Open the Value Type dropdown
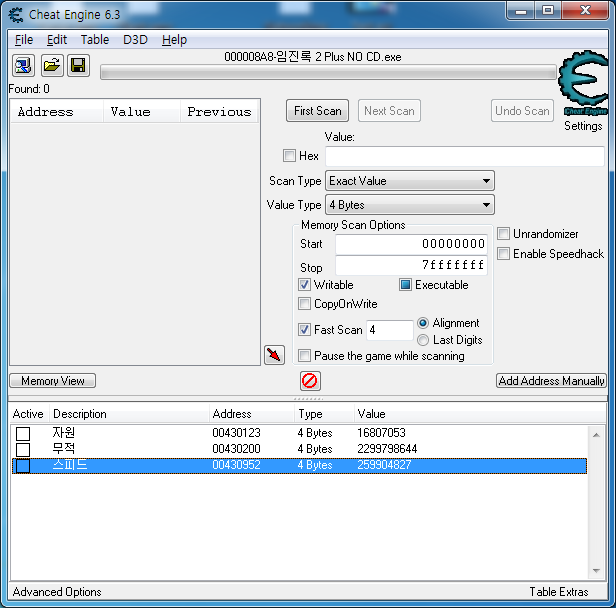The width and height of the screenshot is (616, 608). point(410,205)
